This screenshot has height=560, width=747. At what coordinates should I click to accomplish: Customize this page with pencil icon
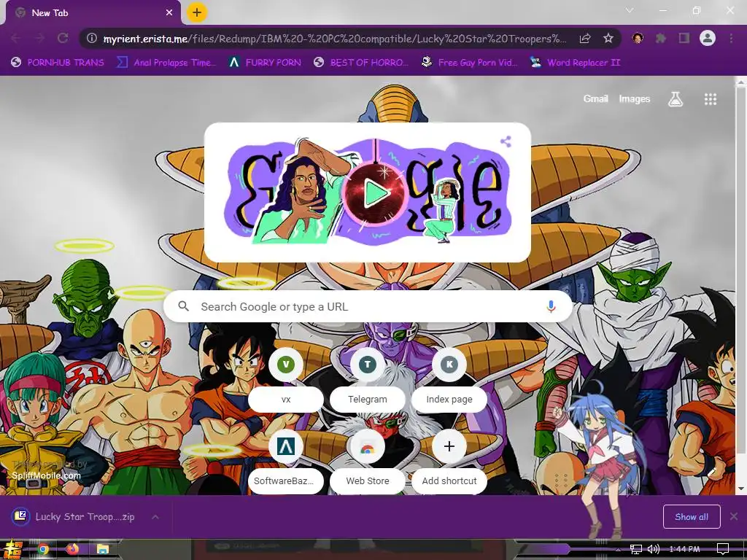pyautogui.click(x=712, y=472)
